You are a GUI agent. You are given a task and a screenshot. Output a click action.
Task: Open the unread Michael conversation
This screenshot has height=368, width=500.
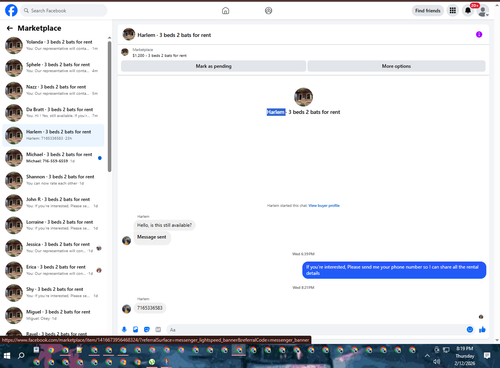point(53,158)
